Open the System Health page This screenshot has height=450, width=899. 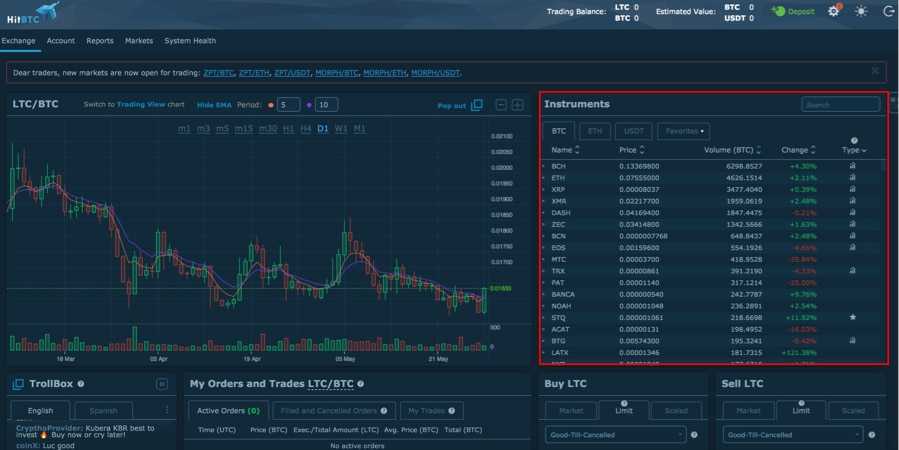[190, 41]
